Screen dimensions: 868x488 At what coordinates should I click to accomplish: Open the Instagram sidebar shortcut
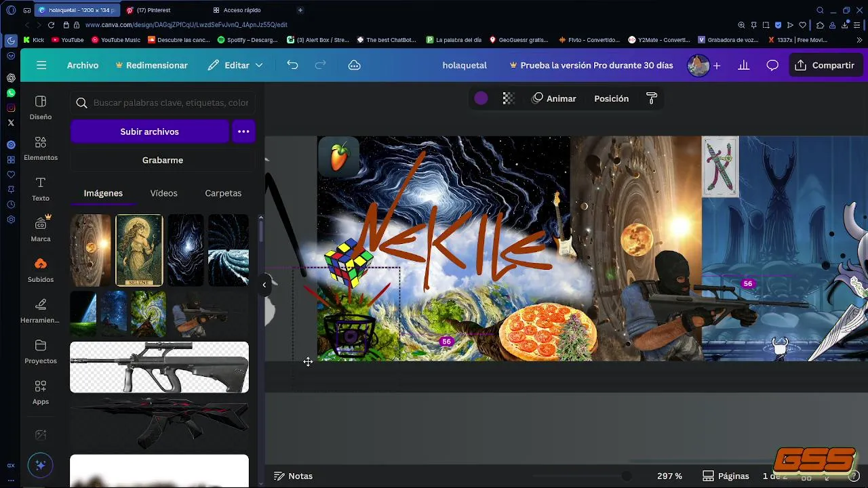[11, 108]
